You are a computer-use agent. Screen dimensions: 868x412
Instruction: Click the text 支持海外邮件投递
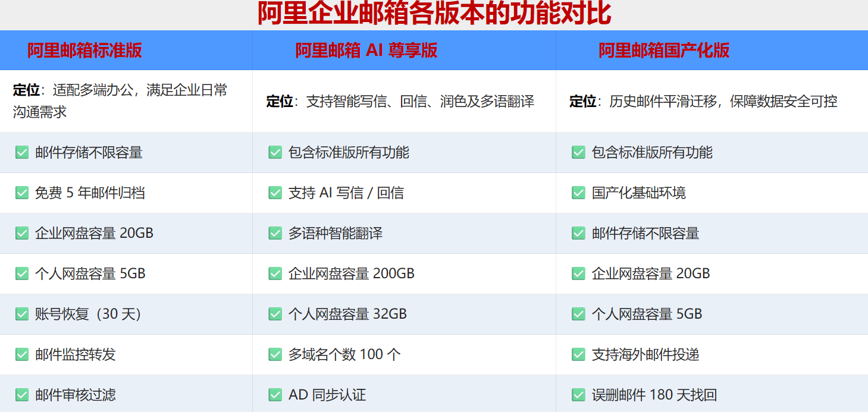(645, 354)
